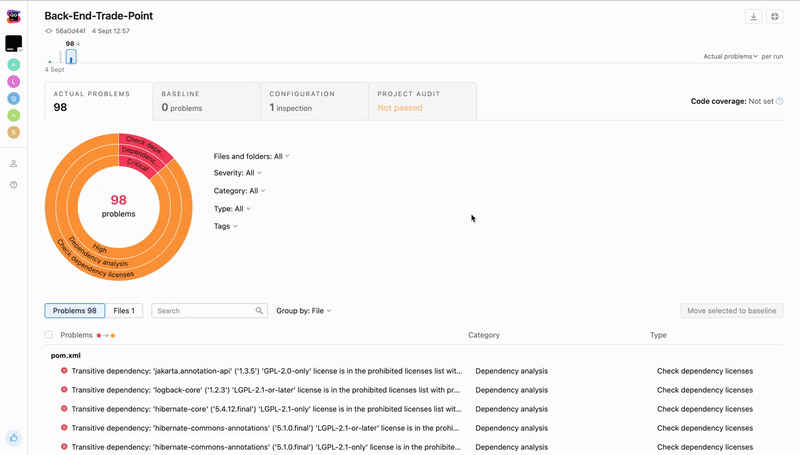
Task: Switch to the Project Audit tab
Action: coord(422,101)
